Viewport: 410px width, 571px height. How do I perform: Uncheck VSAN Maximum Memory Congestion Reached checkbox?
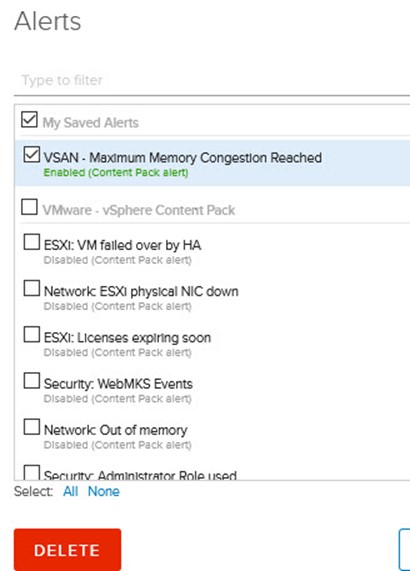32,154
